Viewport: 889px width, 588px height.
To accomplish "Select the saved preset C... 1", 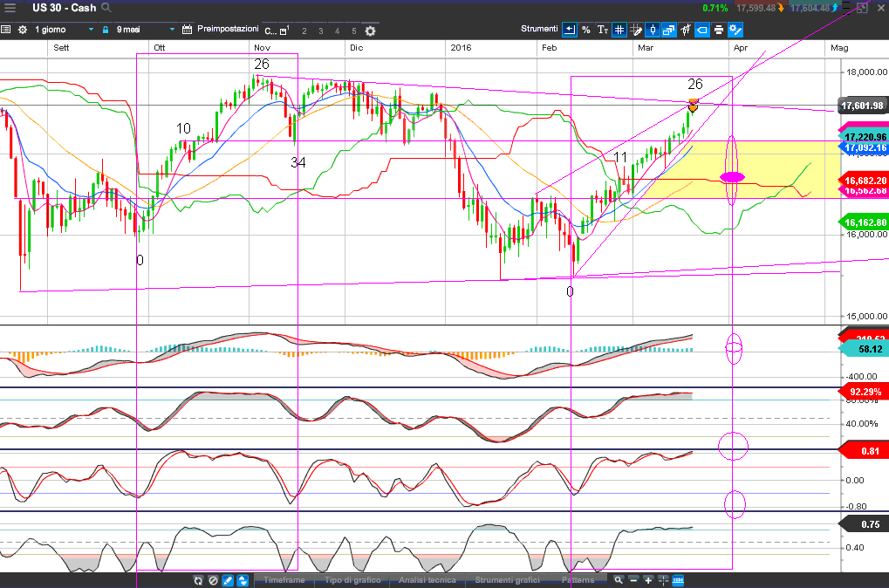I will tap(277, 31).
